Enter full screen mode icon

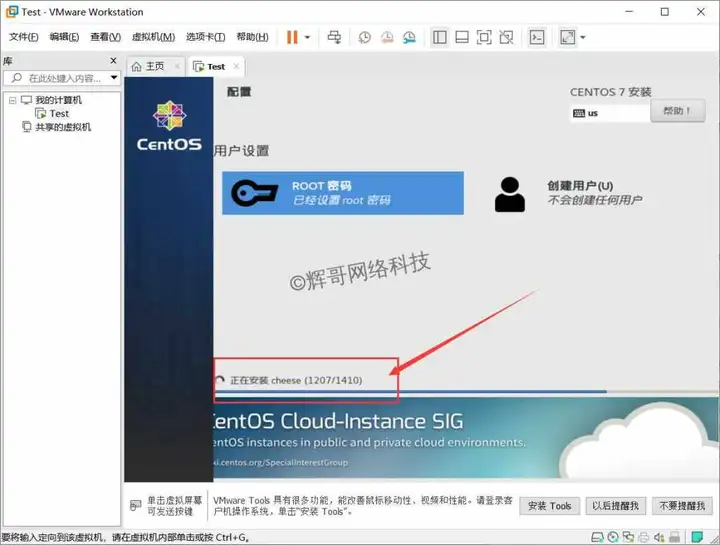[x=484, y=37]
